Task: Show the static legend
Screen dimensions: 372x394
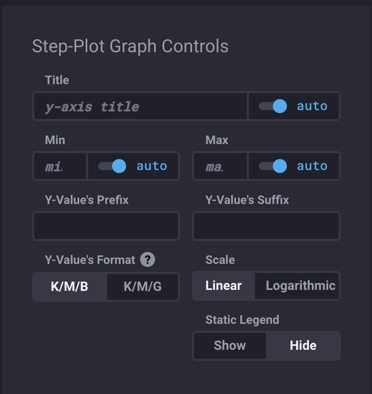Action: pos(230,346)
